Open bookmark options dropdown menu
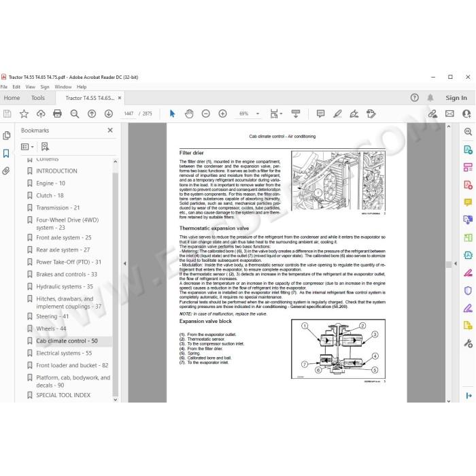Viewport: 476px width, 476px height. pyautogui.click(x=27, y=147)
